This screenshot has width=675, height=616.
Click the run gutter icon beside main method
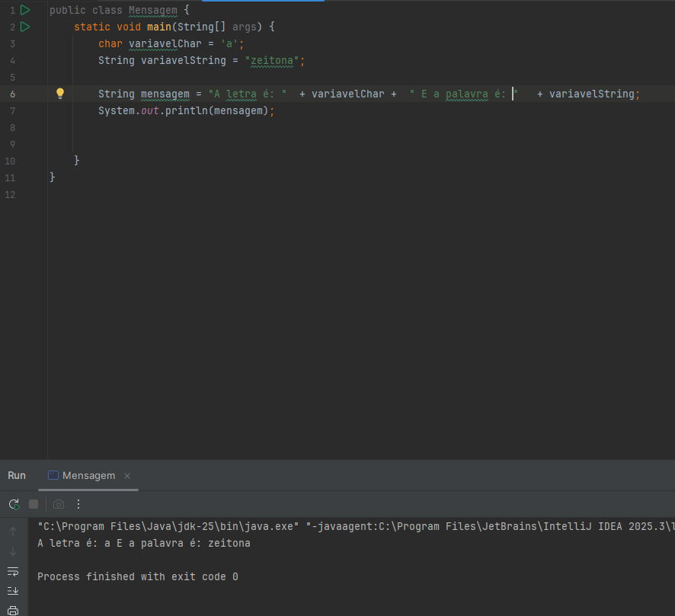pyautogui.click(x=25, y=27)
